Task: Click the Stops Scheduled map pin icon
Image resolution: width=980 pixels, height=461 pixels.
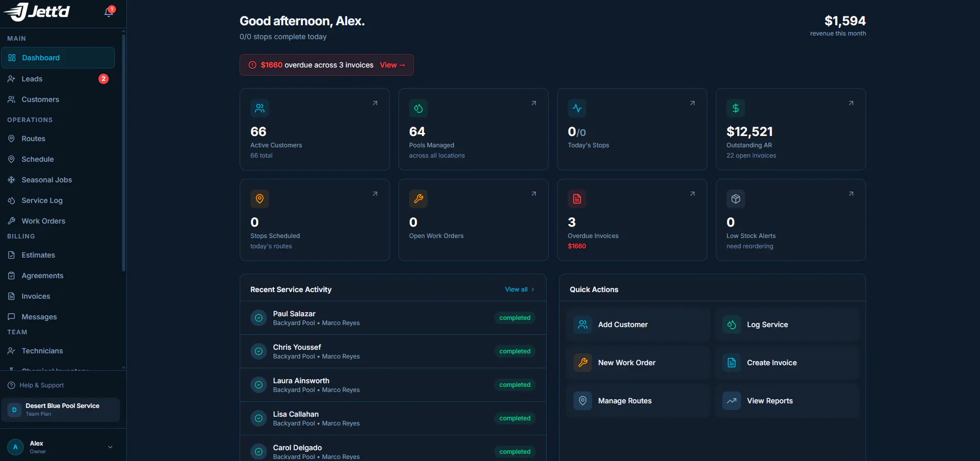Action: pos(260,199)
